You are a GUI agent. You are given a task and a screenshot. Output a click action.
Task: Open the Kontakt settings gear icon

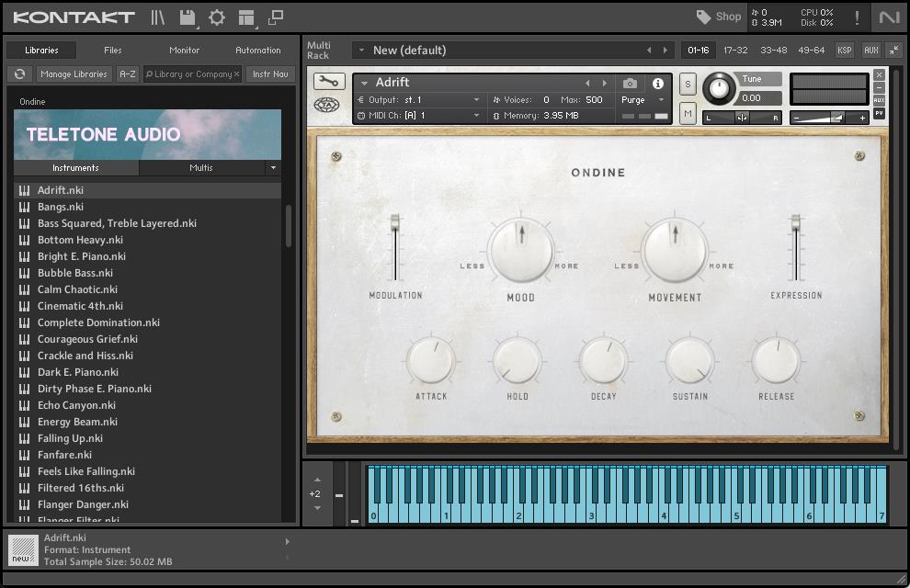click(217, 17)
